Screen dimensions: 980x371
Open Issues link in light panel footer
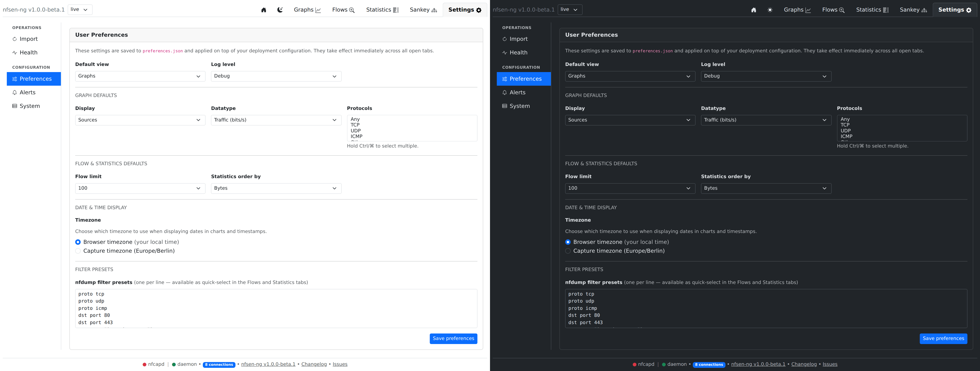(340, 364)
